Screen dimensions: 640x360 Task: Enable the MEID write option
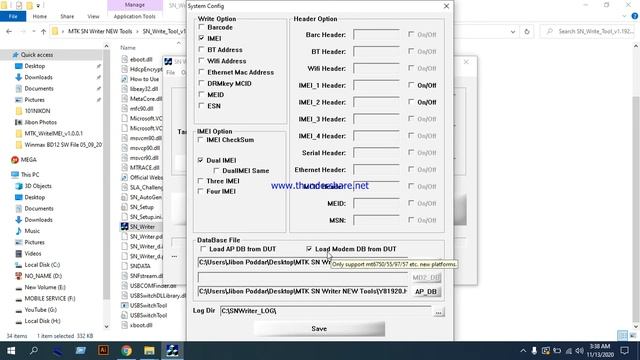click(202, 94)
